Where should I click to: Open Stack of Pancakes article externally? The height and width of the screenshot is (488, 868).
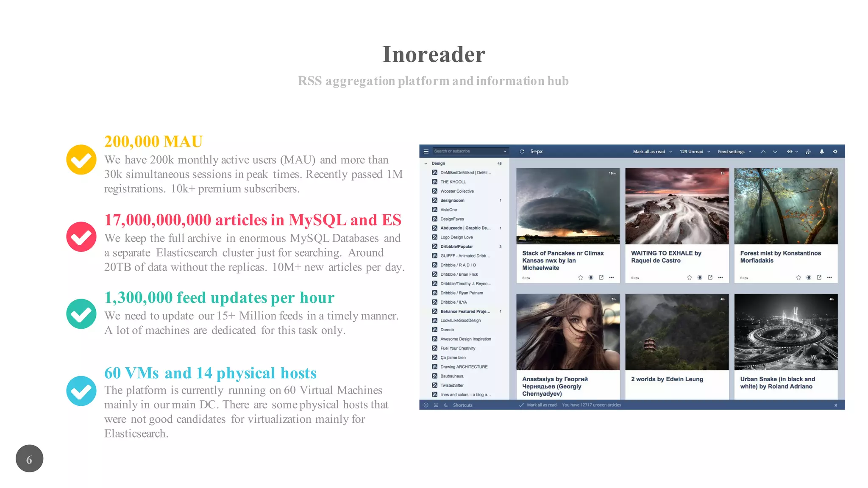pyautogui.click(x=601, y=277)
